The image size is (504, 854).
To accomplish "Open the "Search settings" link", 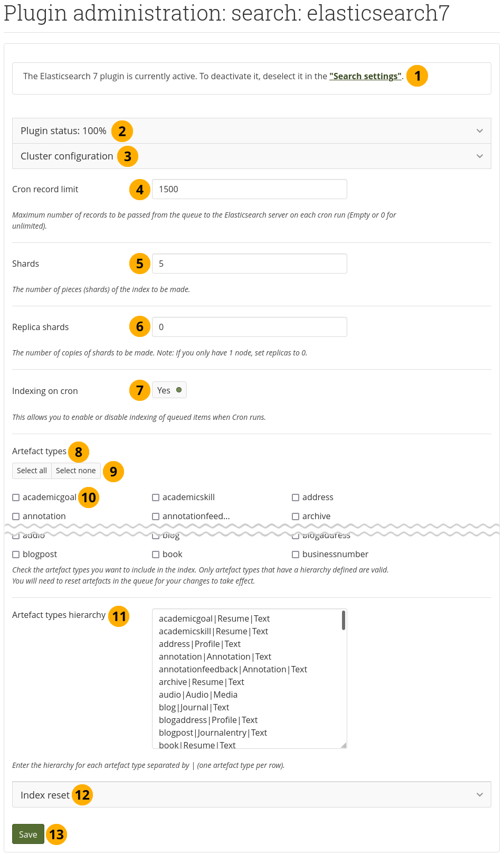I will (x=365, y=76).
